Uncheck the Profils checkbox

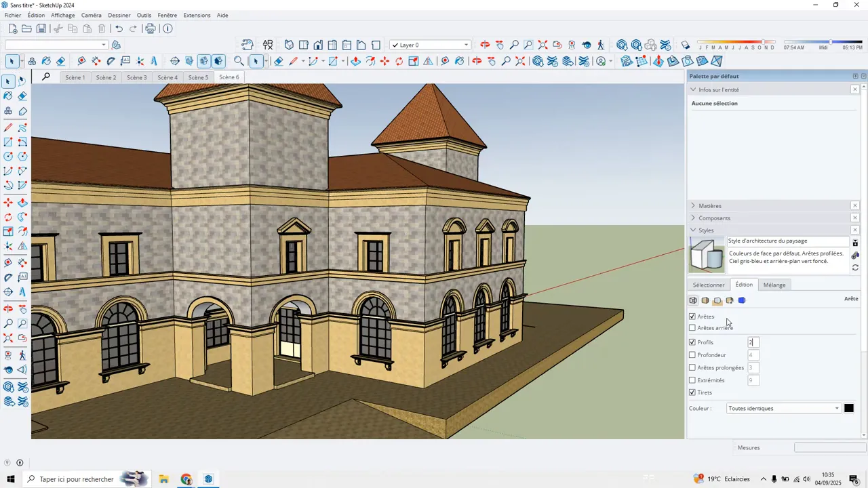click(692, 342)
